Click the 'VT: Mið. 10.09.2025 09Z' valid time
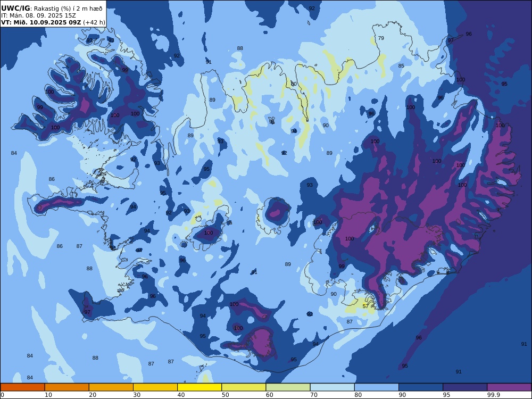This screenshot has height=399, width=532. pos(41,23)
